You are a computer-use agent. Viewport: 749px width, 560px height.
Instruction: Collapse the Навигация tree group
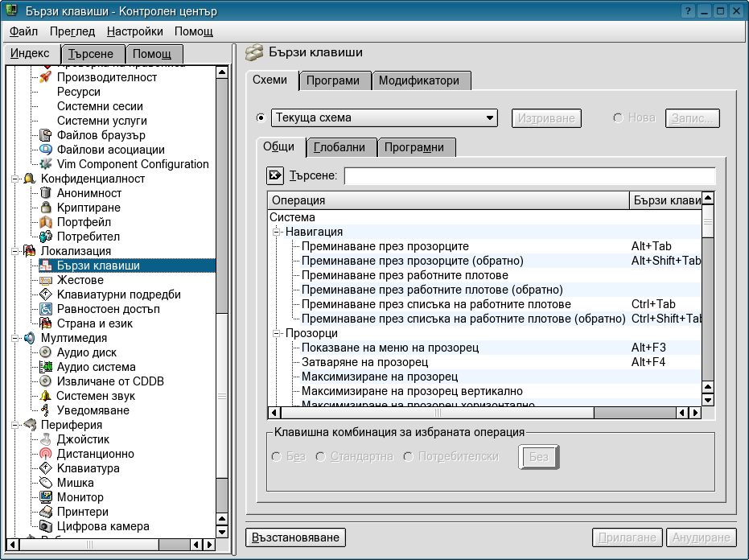[275, 232]
